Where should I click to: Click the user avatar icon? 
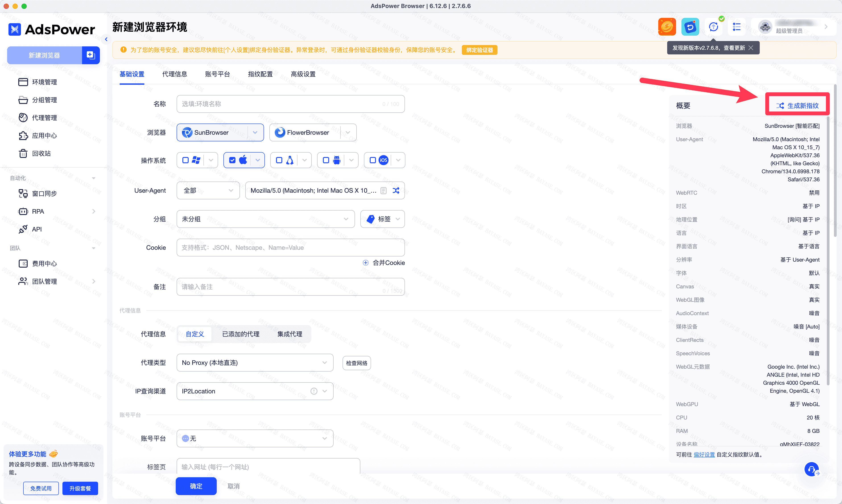click(x=765, y=27)
